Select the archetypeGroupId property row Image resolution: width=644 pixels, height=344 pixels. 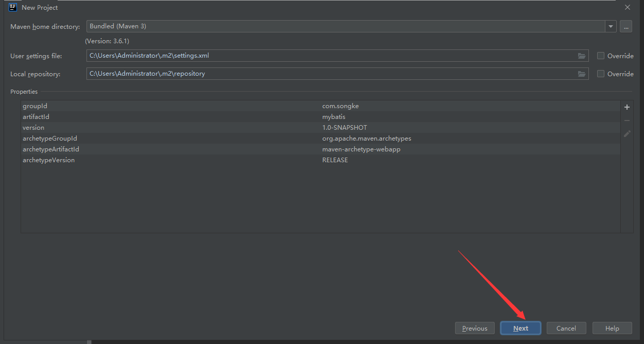click(320, 139)
